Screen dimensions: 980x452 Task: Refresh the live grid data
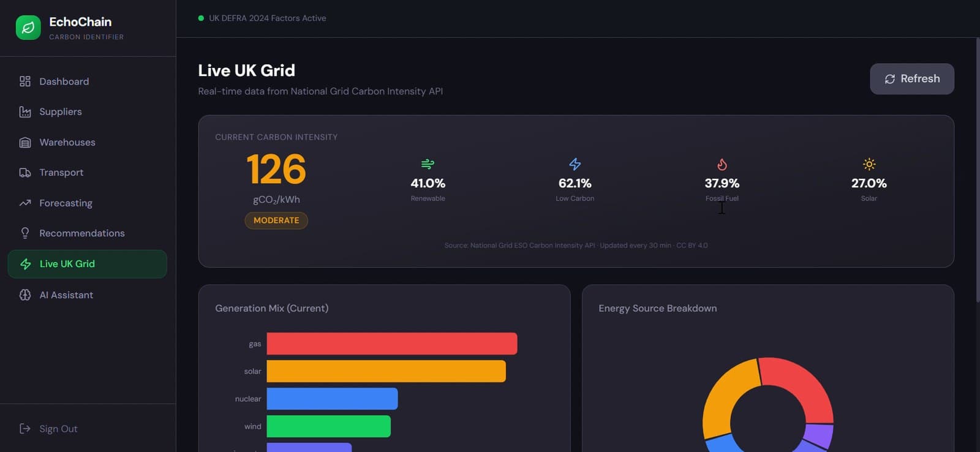[912, 79]
